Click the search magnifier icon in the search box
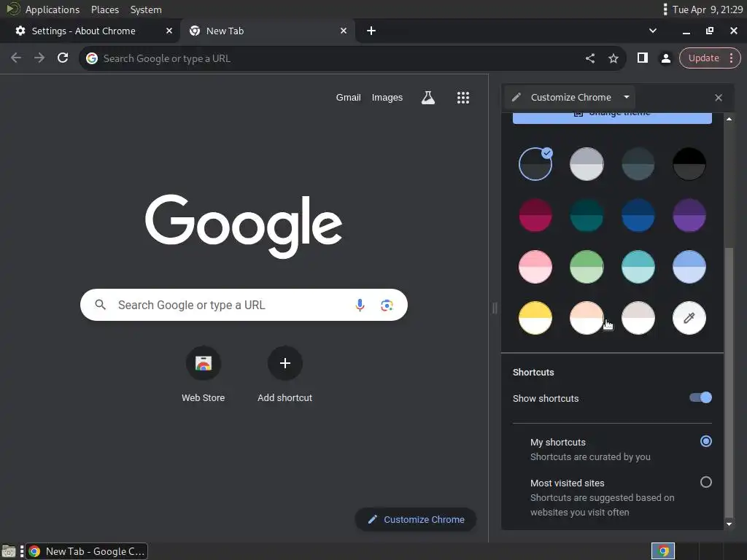The height and width of the screenshot is (560, 747). click(100, 305)
